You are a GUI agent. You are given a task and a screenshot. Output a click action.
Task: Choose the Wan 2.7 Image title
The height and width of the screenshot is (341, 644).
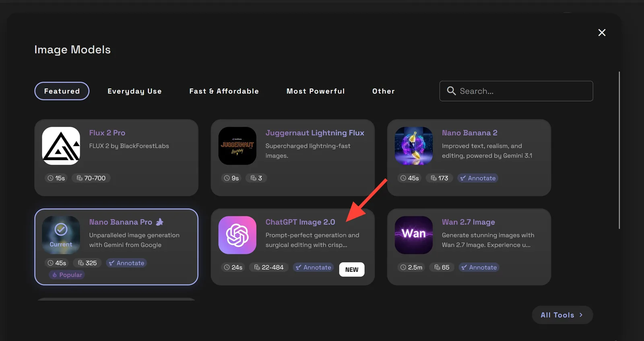[x=469, y=222]
